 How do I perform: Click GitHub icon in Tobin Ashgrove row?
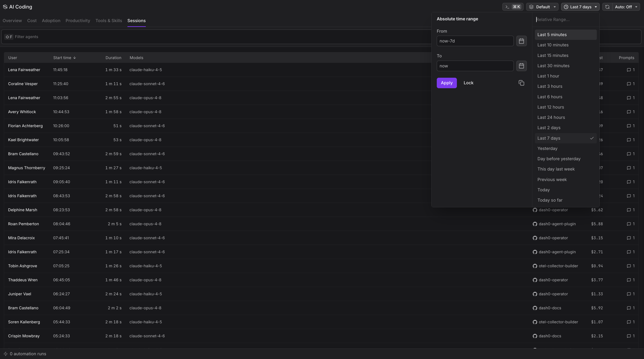click(x=535, y=266)
